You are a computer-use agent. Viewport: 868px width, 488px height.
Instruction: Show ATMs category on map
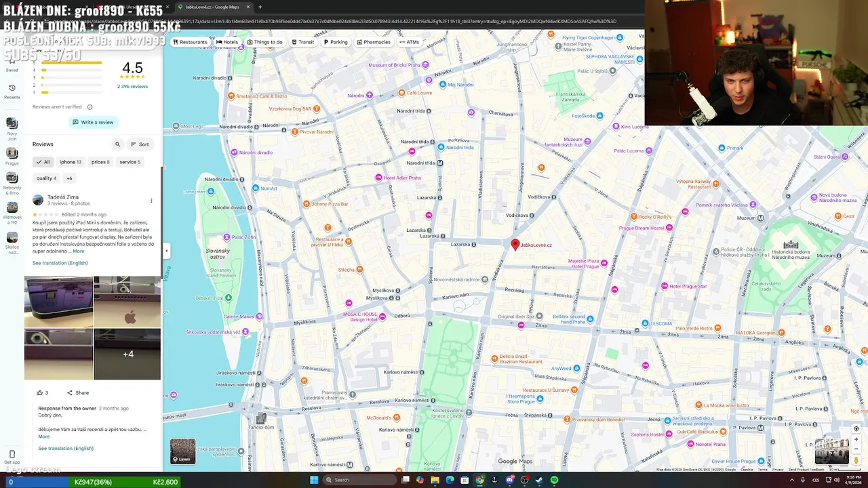click(409, 42)
